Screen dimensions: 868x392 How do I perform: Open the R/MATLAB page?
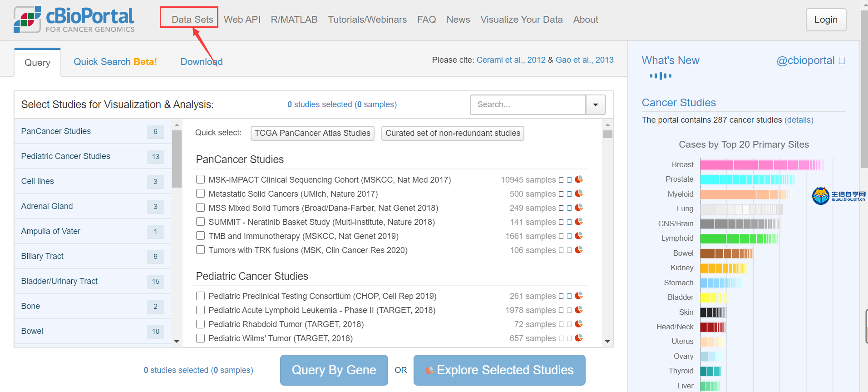click(294, 20)
